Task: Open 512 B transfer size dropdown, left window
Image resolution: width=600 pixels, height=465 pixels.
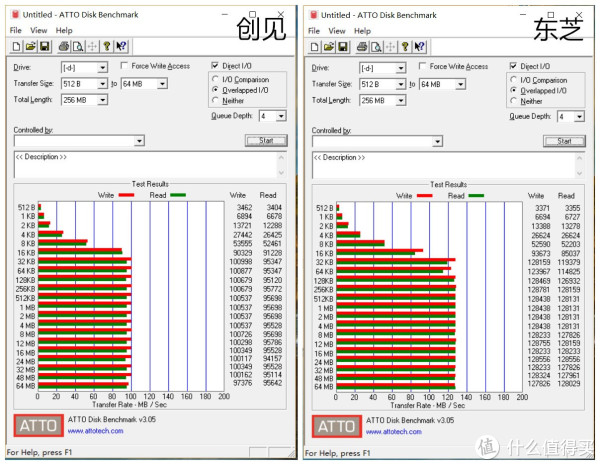Action: [x=102, y=83]
